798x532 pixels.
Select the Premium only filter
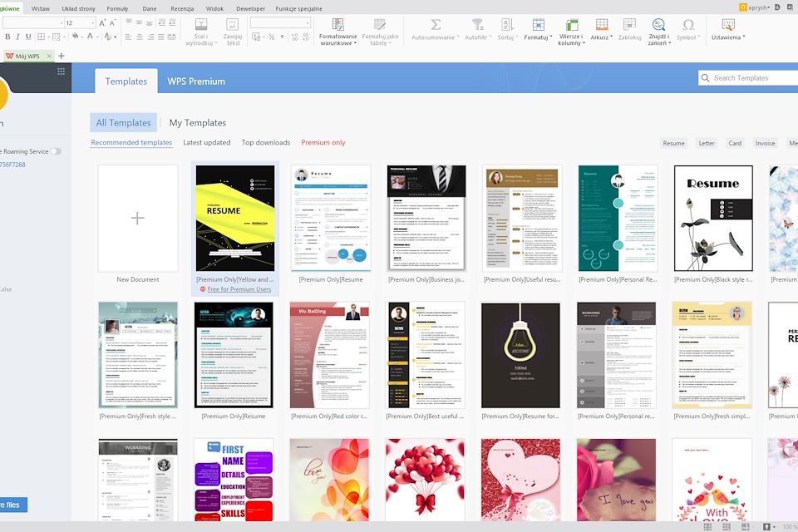(x=323, y=142)
